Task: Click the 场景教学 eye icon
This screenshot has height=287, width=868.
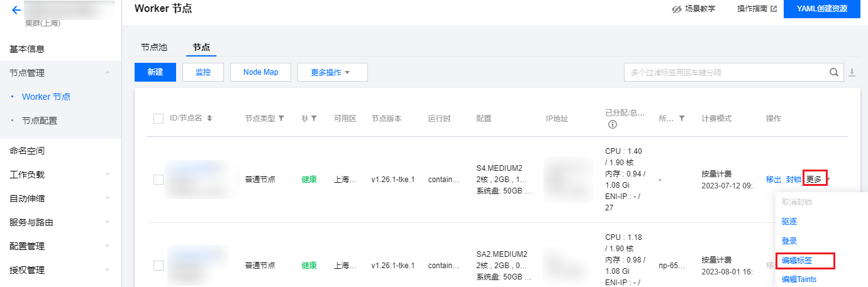Action: click(x=677, y=9)
